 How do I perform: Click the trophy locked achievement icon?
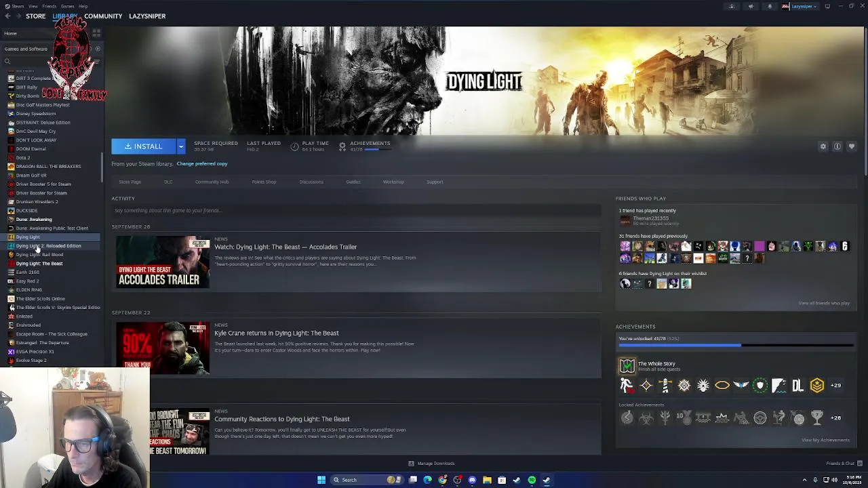pyautogui.click(x=816, y=418)
